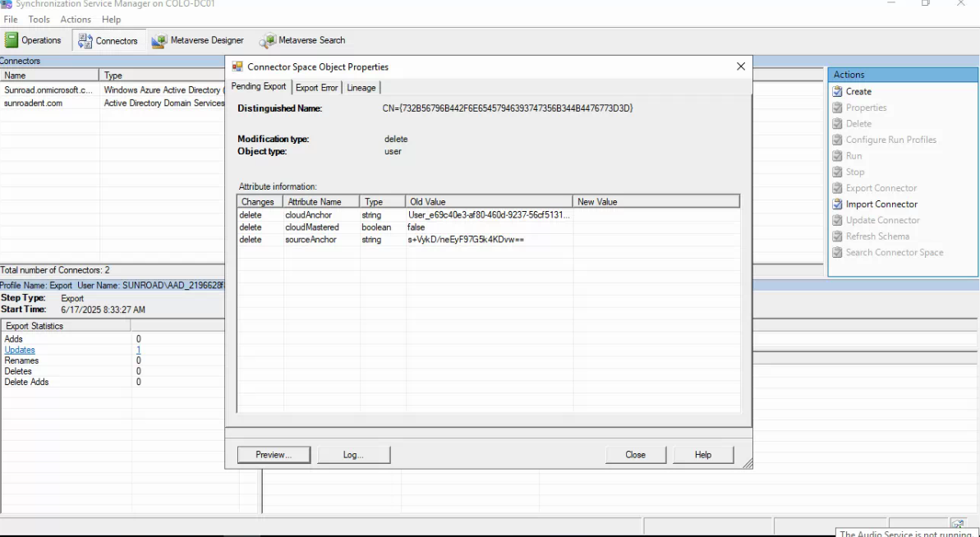Open the Lineage tab
The width and height of the screenshot is (980, 537).
click(x=361, y=87)
